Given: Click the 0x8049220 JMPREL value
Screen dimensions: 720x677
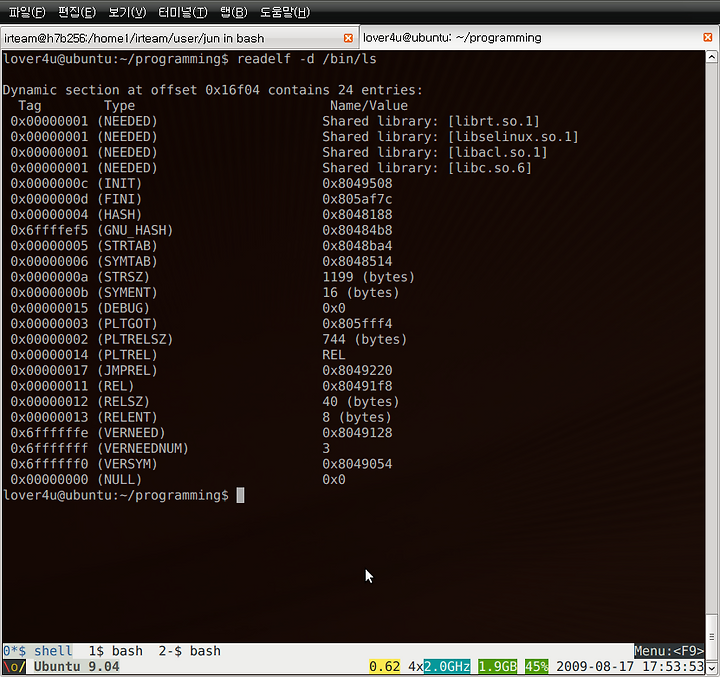Looking at the screenshot, I should [x=357, y=371].
